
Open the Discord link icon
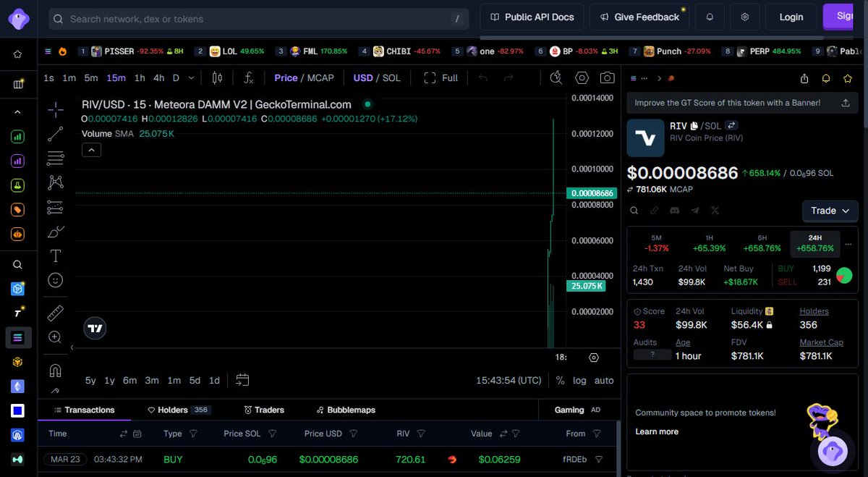(674, 211)
